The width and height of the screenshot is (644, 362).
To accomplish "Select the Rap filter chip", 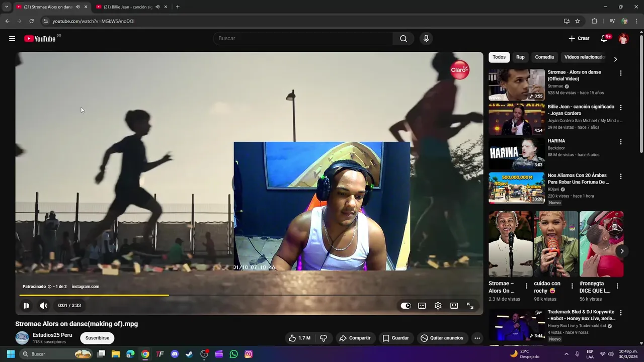I will click(x=520, y=57).
